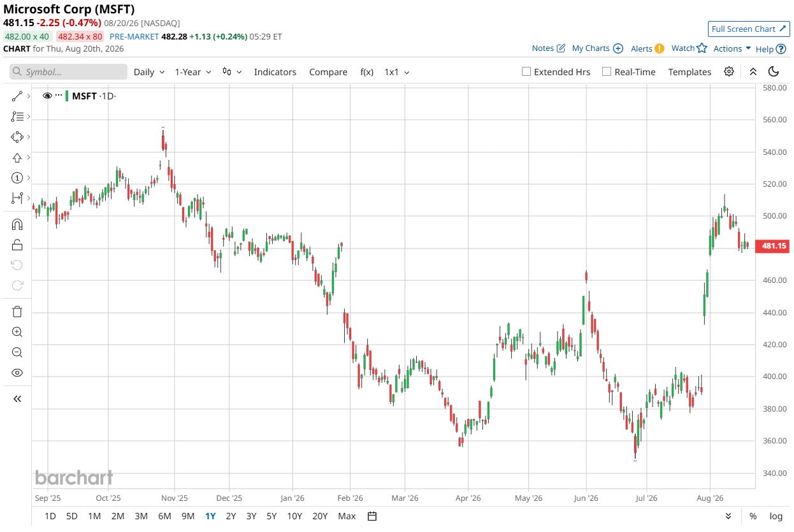Image resolution: width=794 pixels, height=532 pixels.
Task: Select the 1D time range
Action: (50, 516)
